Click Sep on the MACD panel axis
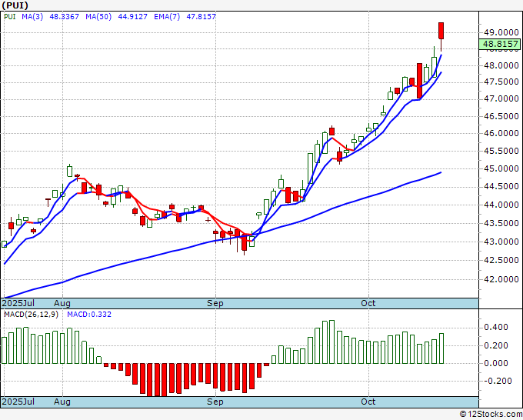 click(x=215, y=402)
